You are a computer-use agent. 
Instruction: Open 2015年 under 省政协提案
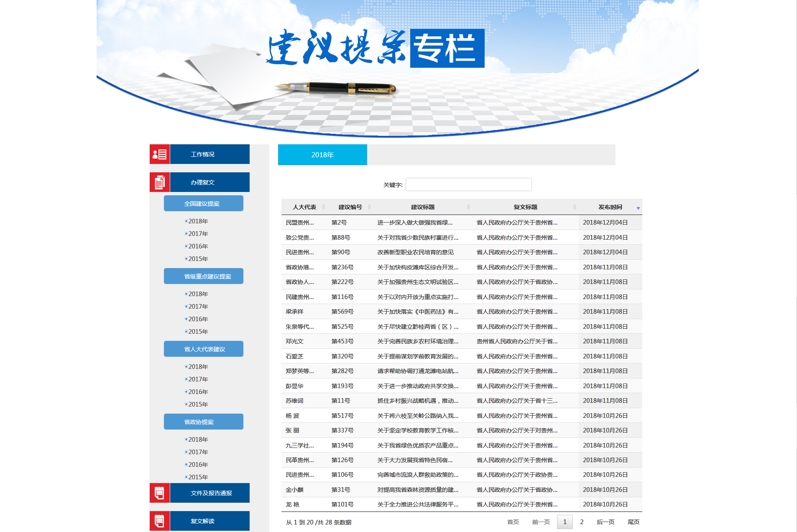[x=198, y=477]
